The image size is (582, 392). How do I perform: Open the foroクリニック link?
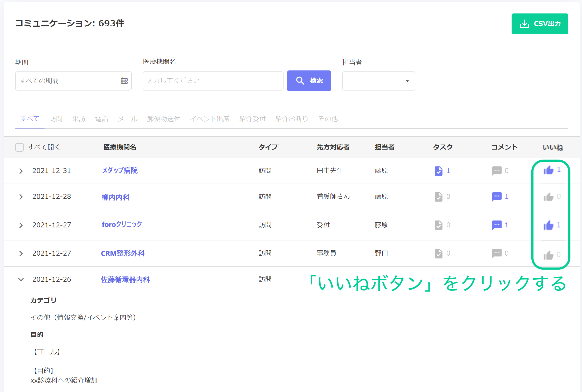coord(122,224)
